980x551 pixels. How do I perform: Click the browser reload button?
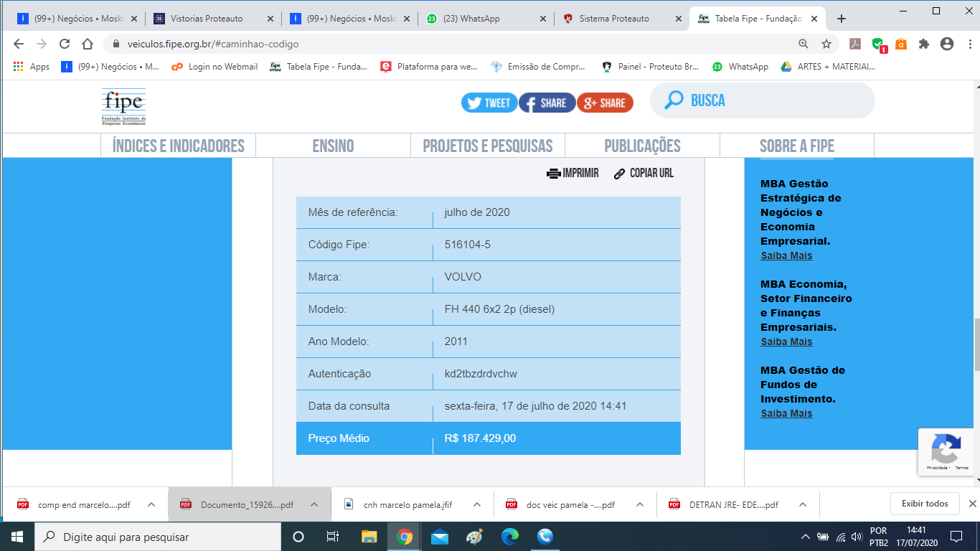pos(65,44)
